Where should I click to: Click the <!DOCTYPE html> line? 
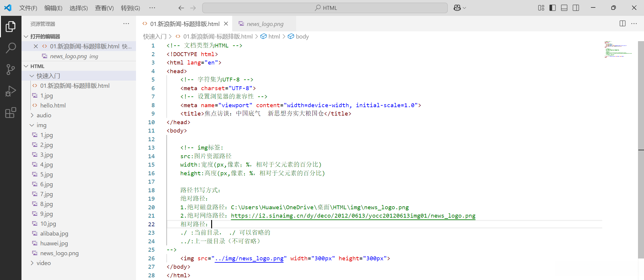[192, 54]
